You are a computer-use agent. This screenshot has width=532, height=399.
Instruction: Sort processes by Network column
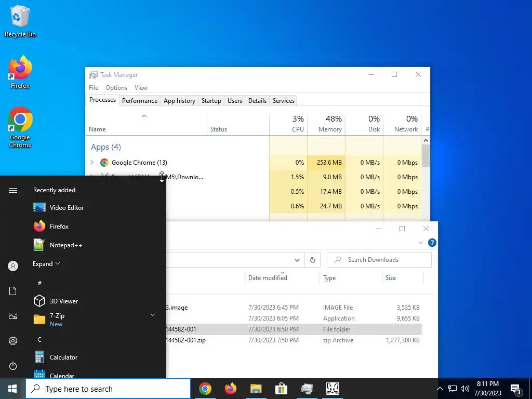click(x=403, y=124)
